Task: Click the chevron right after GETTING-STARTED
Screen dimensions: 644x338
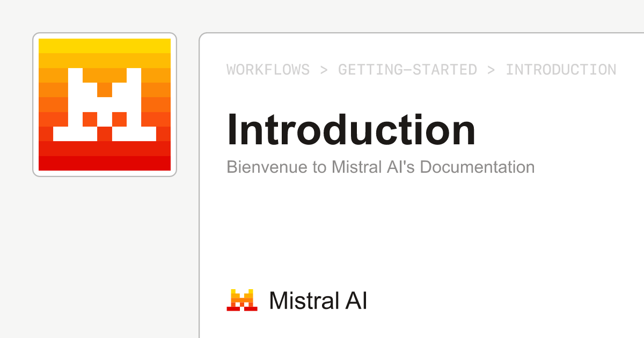Action: click(491, 70)
